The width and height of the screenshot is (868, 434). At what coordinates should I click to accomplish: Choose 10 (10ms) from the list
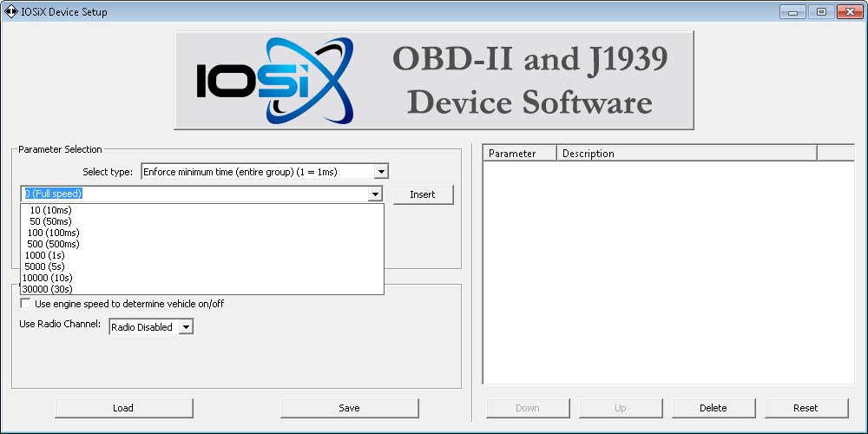coord(202,210)
